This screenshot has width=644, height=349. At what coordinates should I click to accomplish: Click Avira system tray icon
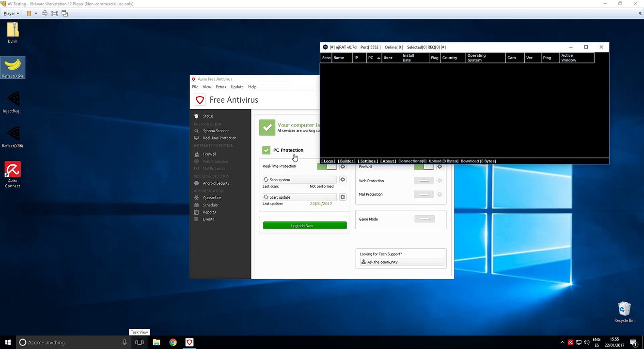pyautogui.click(x=570, y=342)
